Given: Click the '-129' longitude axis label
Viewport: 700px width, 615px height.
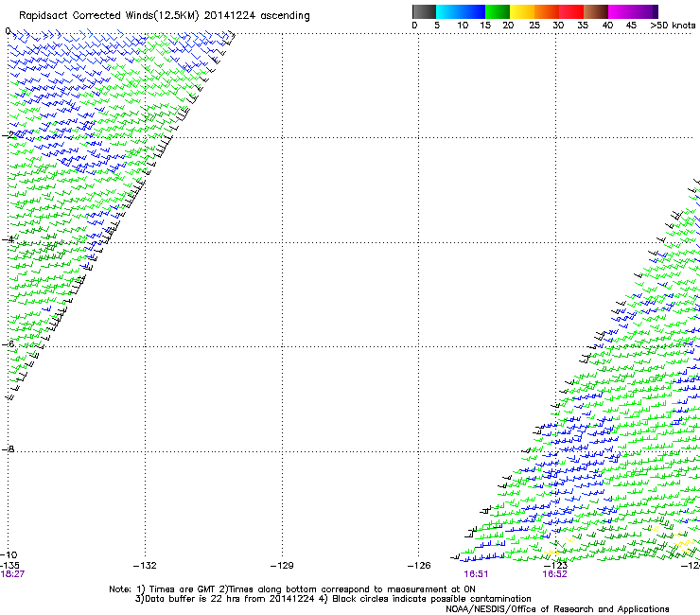Looking at the screenshot, I should coord(282,566).
